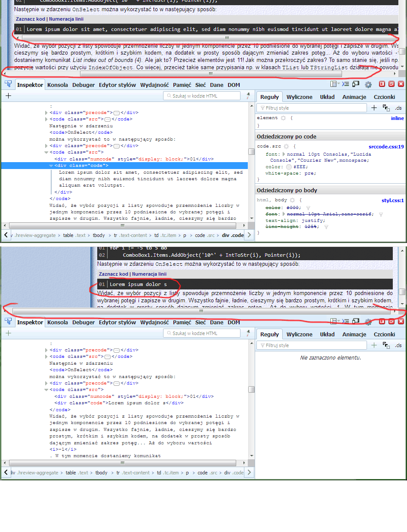Expand first div class="precode" in upper tree
The width and height of the screenshot is (407, 532).
(47, 113)
